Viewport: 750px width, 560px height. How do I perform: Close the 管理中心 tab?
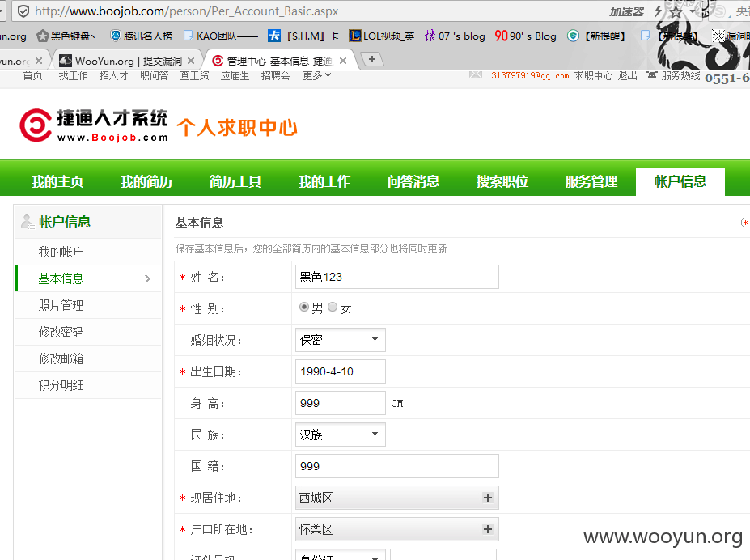[x=343, y=61]
